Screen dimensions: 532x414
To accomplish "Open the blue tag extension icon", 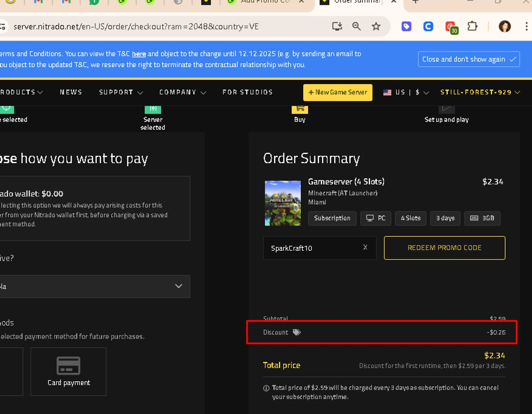I will [x=406, y=26].
